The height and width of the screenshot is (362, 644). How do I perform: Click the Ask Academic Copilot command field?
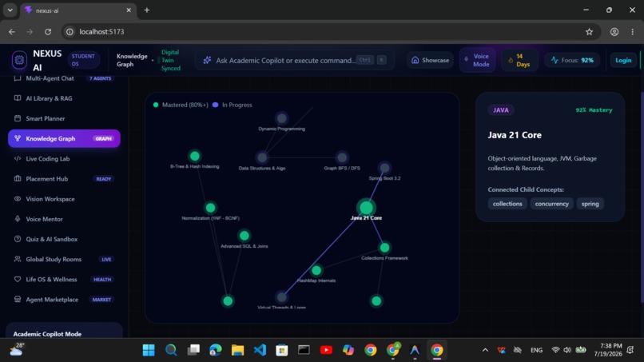click(x=294, y=60)
